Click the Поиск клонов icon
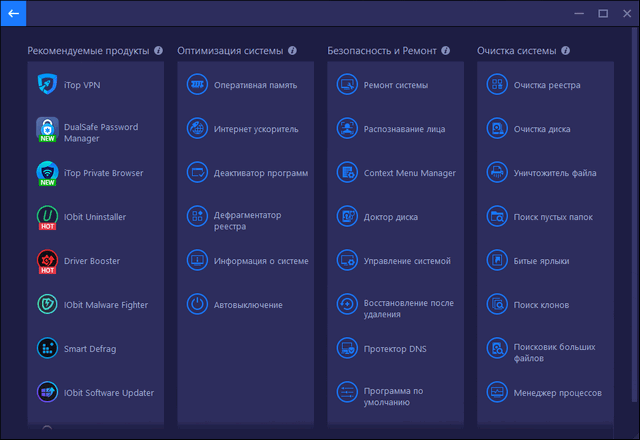 click(497, 304)
